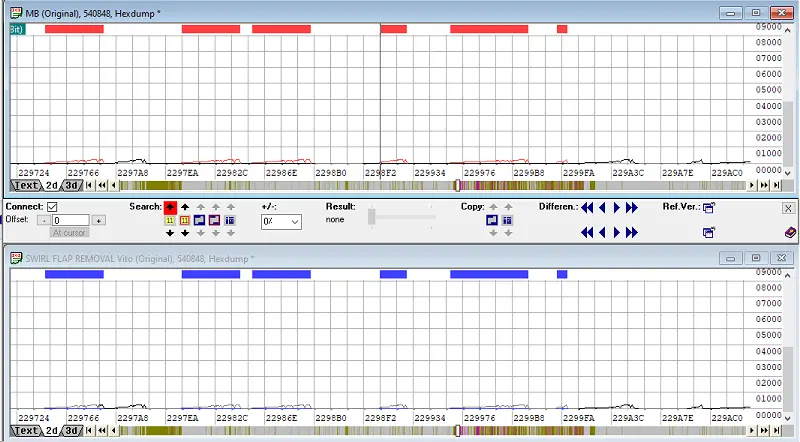Click the purple book icon
This screenshot has width=800, height=442.
click(790, 233)
